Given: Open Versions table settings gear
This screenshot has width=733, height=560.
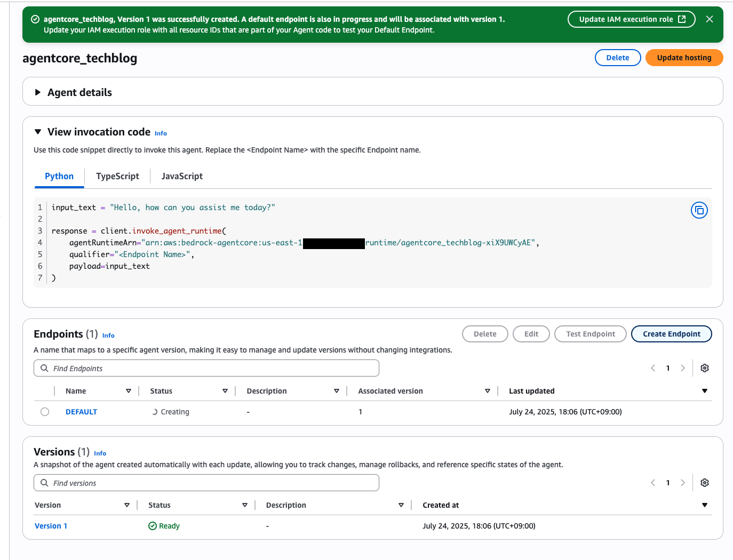Looking at the screenshot, I should pos(705,483).
